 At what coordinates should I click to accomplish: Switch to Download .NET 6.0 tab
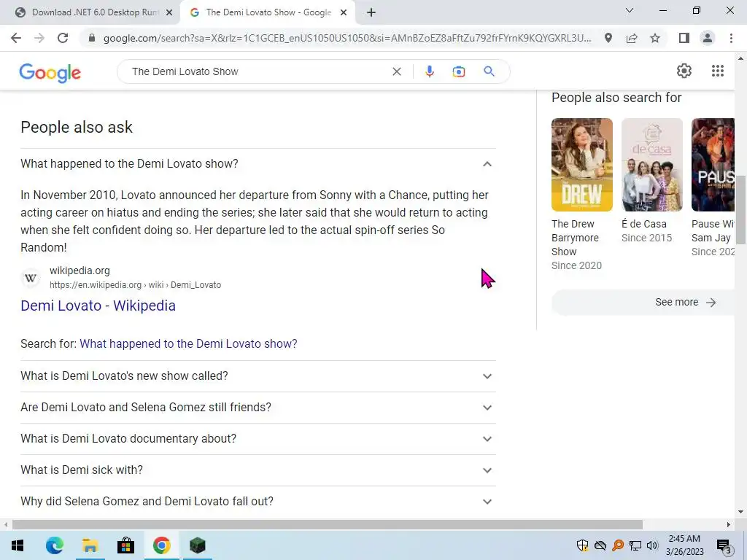(96, 12)
